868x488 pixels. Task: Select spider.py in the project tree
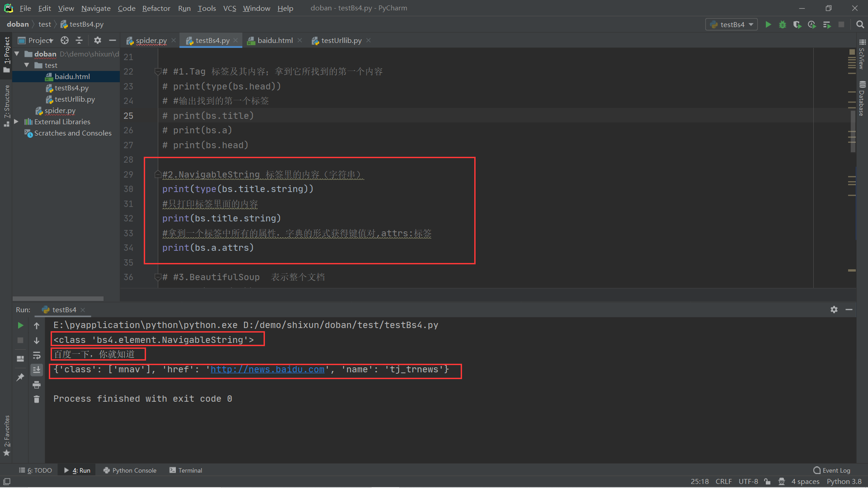pyautogui.click(x=60, y=110)
